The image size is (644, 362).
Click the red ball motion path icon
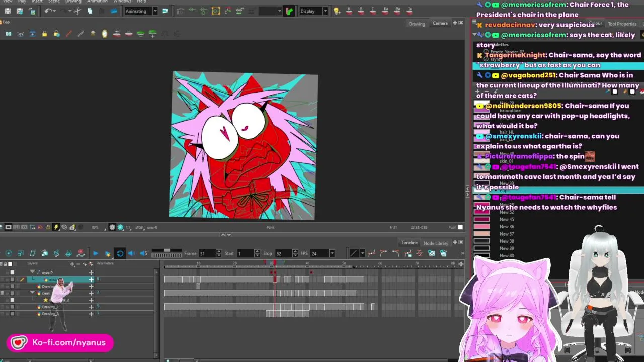(x=80, y=253)
